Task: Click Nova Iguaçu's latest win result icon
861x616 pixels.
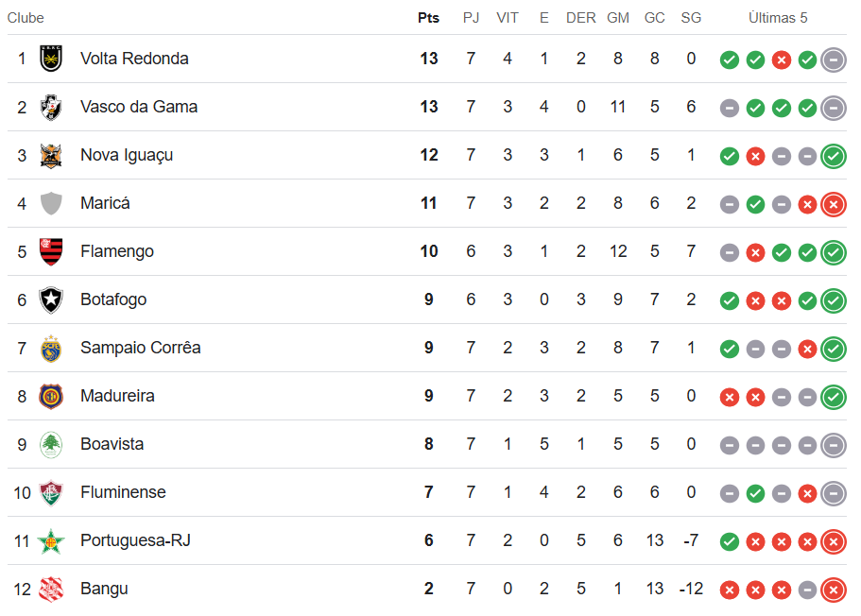Action: click(x=833, y=156)
